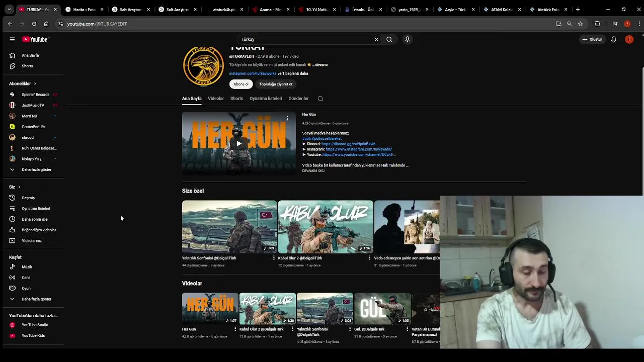The width and height of the screenshot is (644, 362).
Task: Open Kabul Olur 2 thumbnail in Size özel
Action: 326,227
